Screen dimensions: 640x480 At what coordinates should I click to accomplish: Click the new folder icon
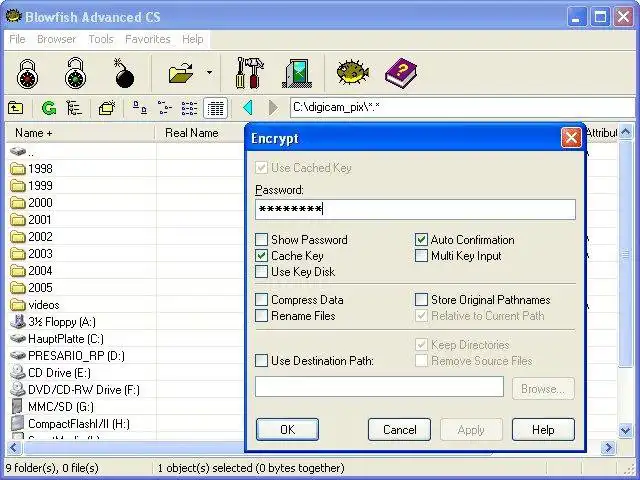[x=107, y=108]
